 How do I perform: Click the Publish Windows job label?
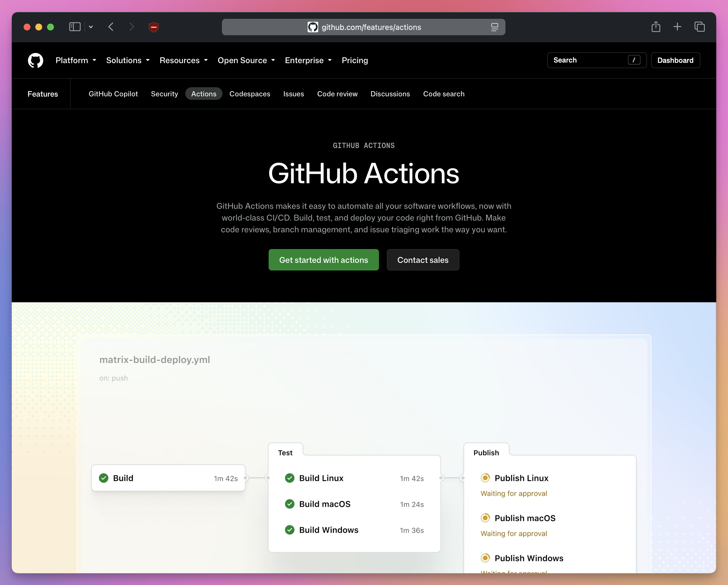529,558
